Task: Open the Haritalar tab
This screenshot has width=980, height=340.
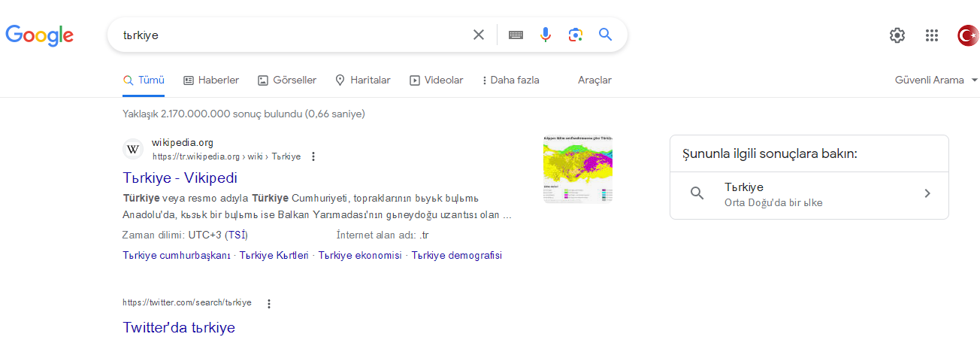Action: (x=362, y=80)
